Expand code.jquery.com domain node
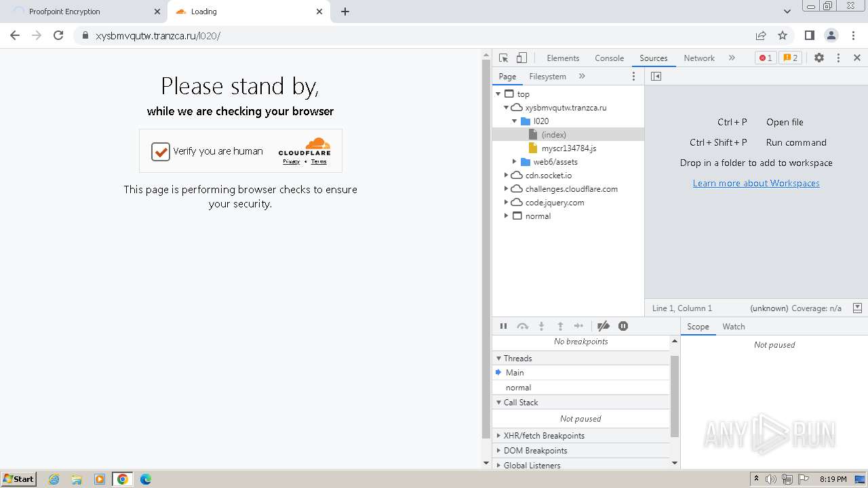This screenshot has height=488, width=868. coord(507,203)
